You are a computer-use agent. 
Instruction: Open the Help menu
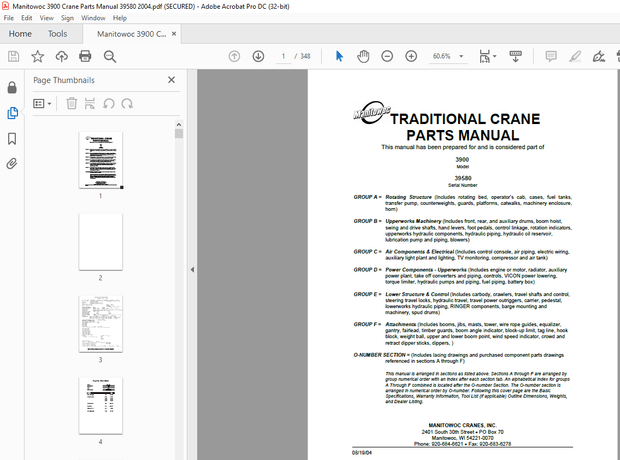click(x=119, y=18)
